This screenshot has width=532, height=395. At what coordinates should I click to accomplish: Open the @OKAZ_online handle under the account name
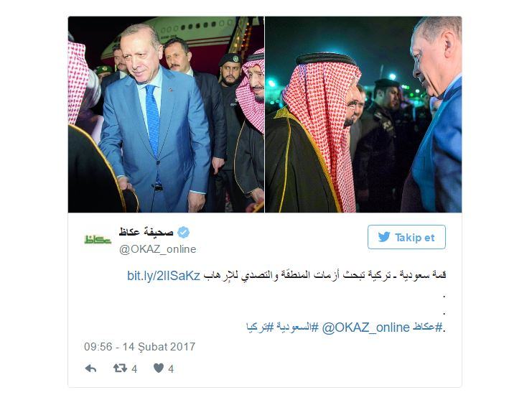pos(157,249)
